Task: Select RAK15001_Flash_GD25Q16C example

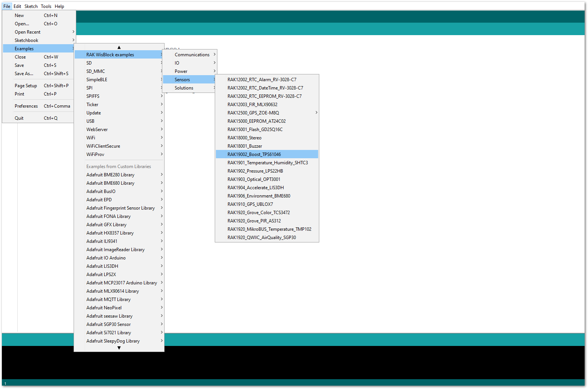Action: point(267,130)
